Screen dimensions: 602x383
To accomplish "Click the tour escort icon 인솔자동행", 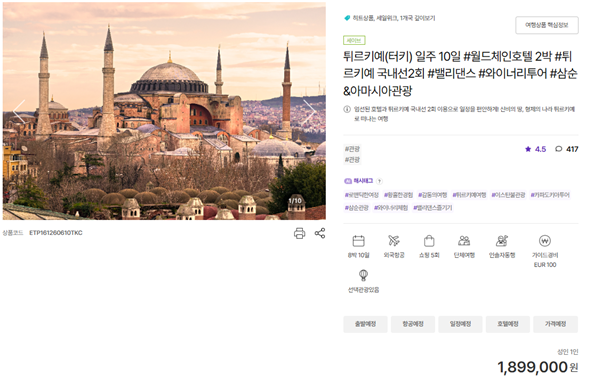I will (502, 241).
